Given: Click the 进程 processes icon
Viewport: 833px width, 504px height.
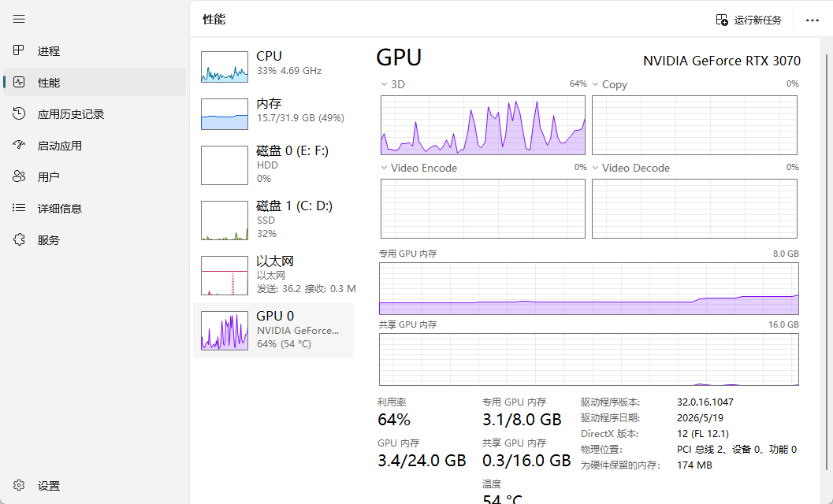Looking at the screenshot, I should 19,50.
